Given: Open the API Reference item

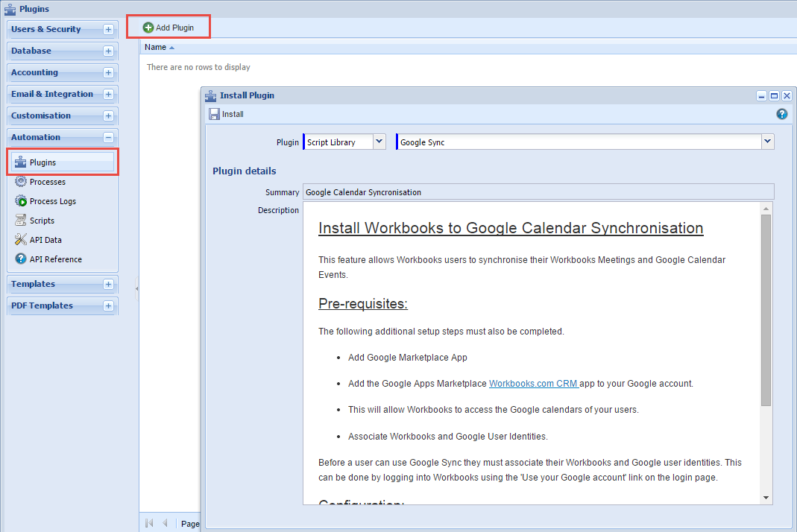Looking at the screenshot, I should click(56, 259).
